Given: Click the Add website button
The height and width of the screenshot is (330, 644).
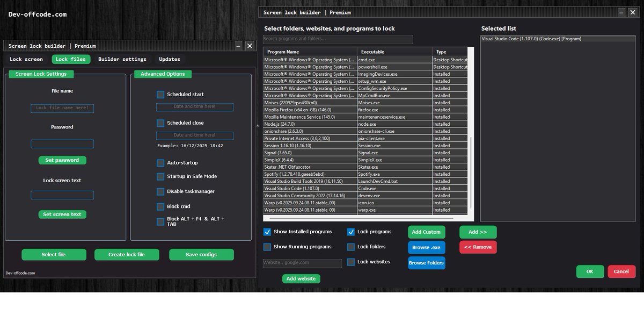Looking at the screenshot, I should tap(301, 278).
